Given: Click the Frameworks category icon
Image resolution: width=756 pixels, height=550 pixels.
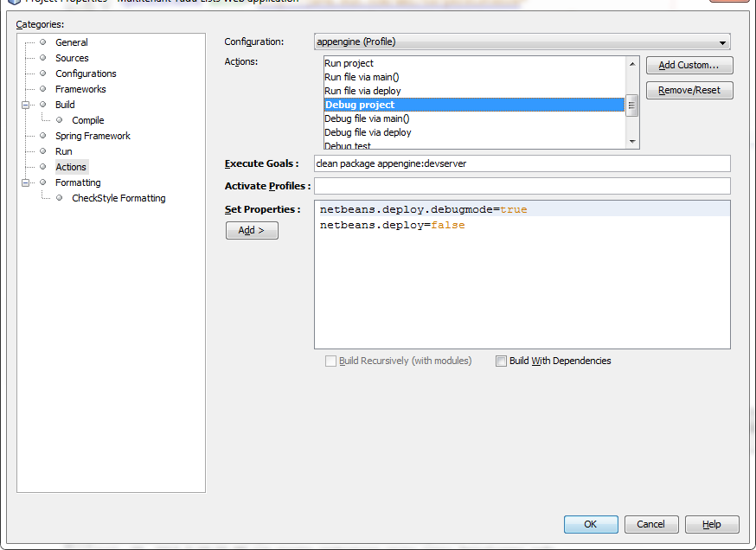Looking at the screenshot, I should (x=43, y=88).
